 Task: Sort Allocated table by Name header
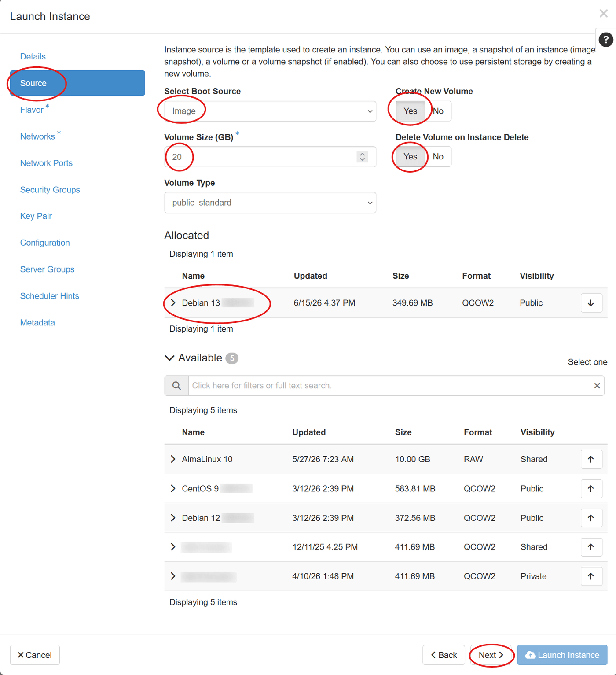[193, 276]
